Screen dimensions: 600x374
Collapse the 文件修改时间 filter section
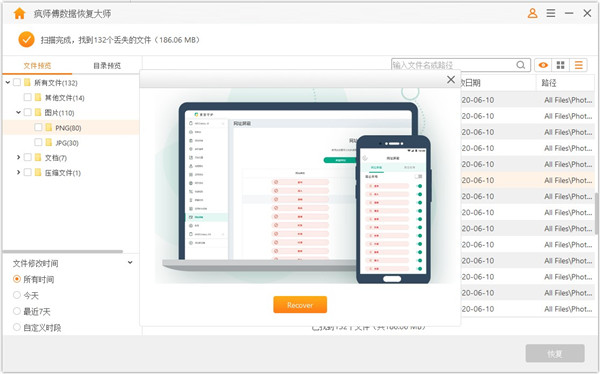130,263
